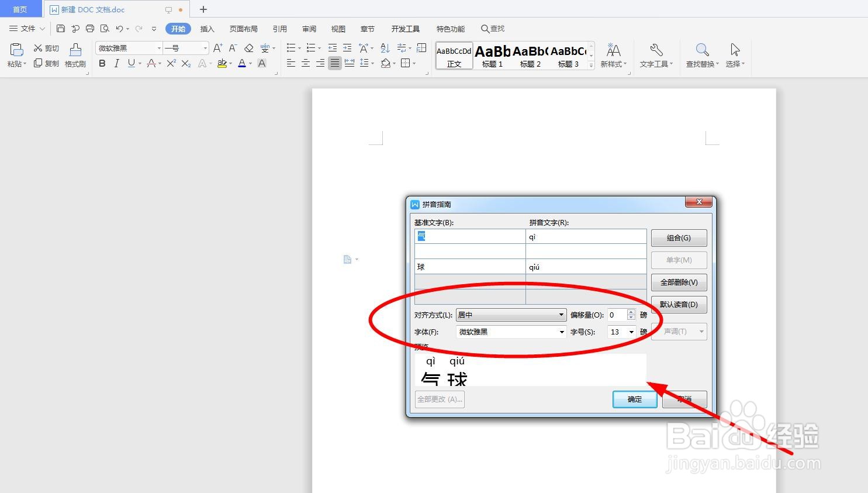Click the Undo arrow icon

point(119,28)
